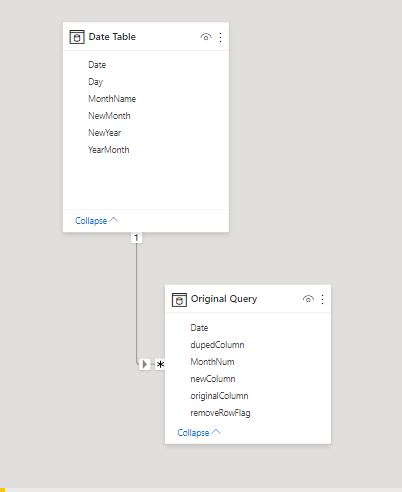Open more options menu for Original Query

coord(322,299)
